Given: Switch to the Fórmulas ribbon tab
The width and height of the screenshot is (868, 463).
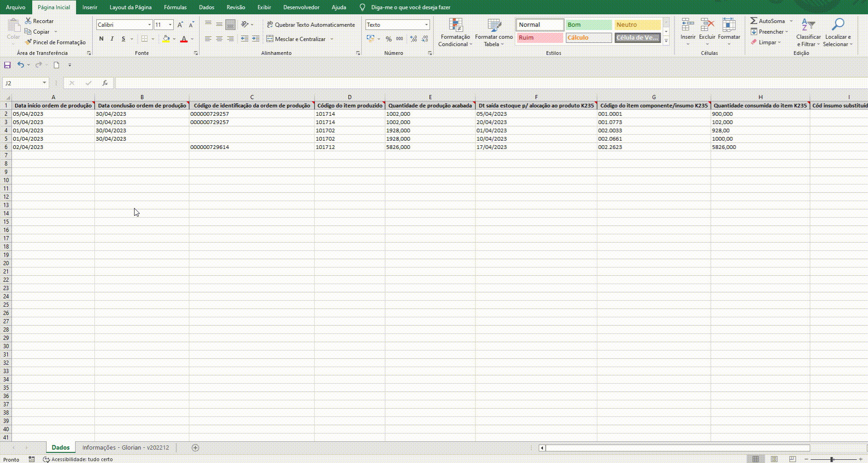Looking at the screenshot, I should pos(175,7).
